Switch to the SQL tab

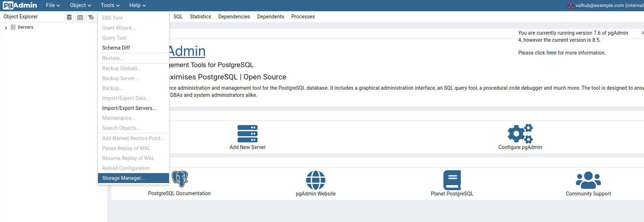point(178,17)
